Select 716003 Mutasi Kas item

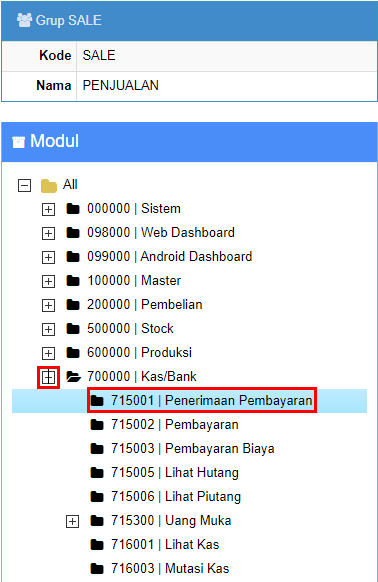(x=170, y=569)
